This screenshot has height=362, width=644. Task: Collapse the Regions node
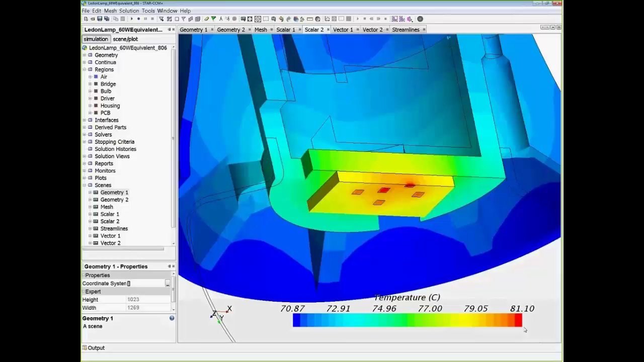85,69
